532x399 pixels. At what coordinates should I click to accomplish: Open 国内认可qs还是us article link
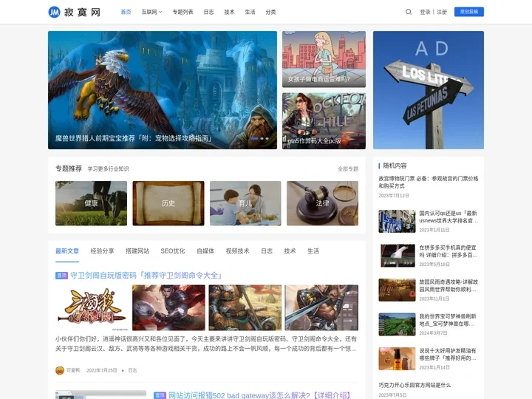point(449,216)
